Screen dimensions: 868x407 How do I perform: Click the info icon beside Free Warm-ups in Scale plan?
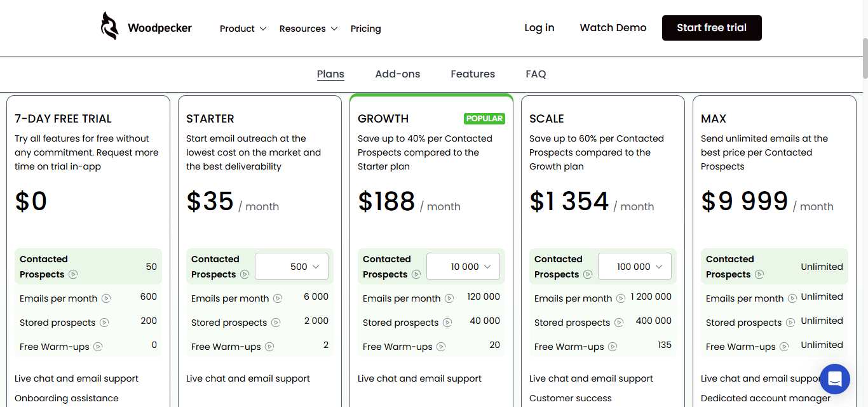pyautogui.click(x=613, y=347)
